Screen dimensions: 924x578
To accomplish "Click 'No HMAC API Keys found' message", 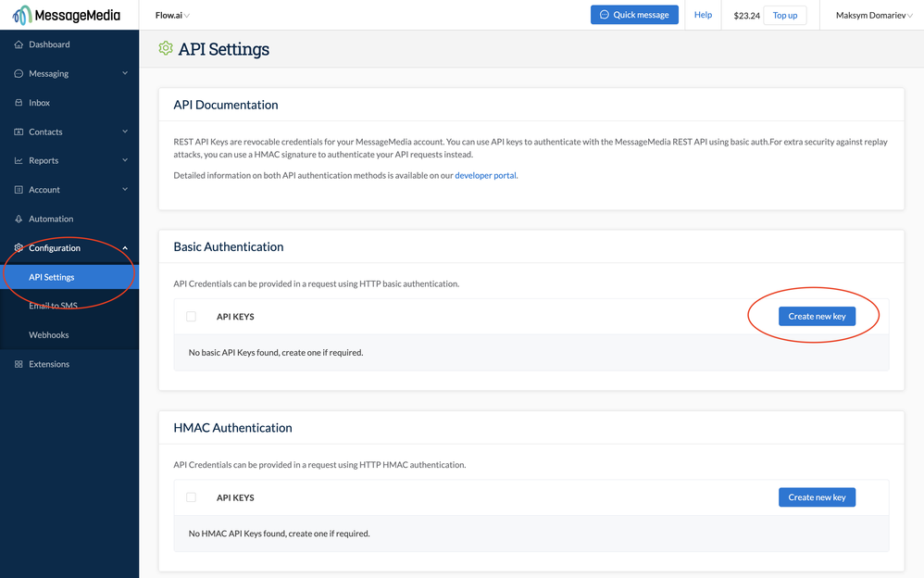I will click(x=280, y=534).
